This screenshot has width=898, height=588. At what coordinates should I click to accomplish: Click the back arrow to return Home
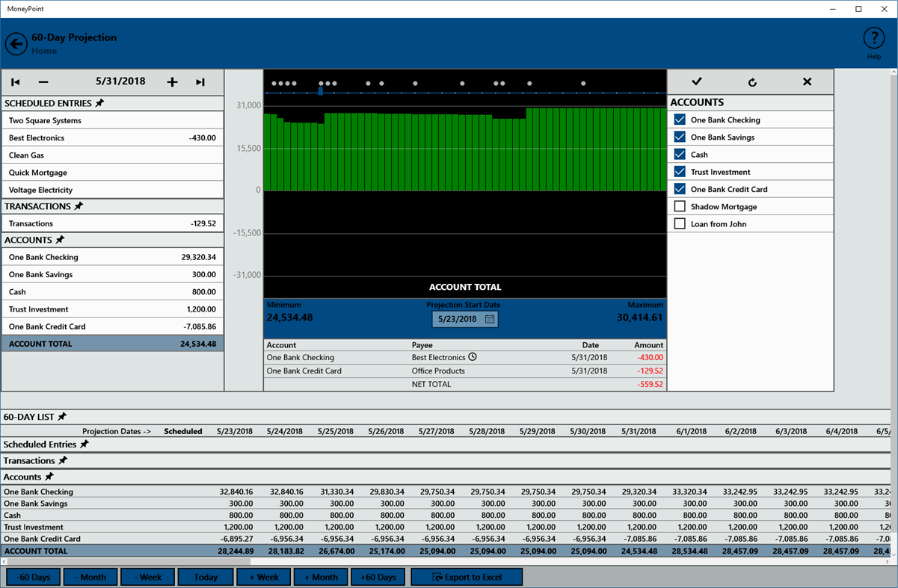click(x=16, y=43)
